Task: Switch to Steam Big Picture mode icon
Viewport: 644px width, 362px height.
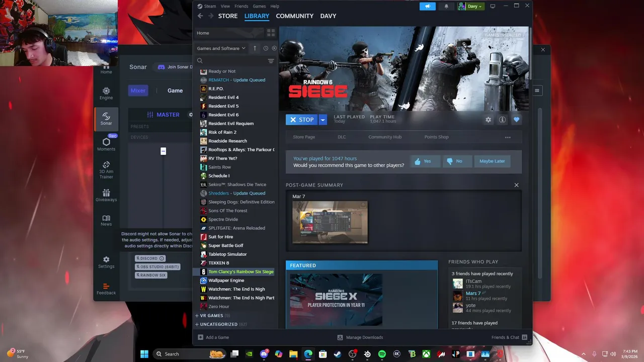Action: [x=493, y=6]
